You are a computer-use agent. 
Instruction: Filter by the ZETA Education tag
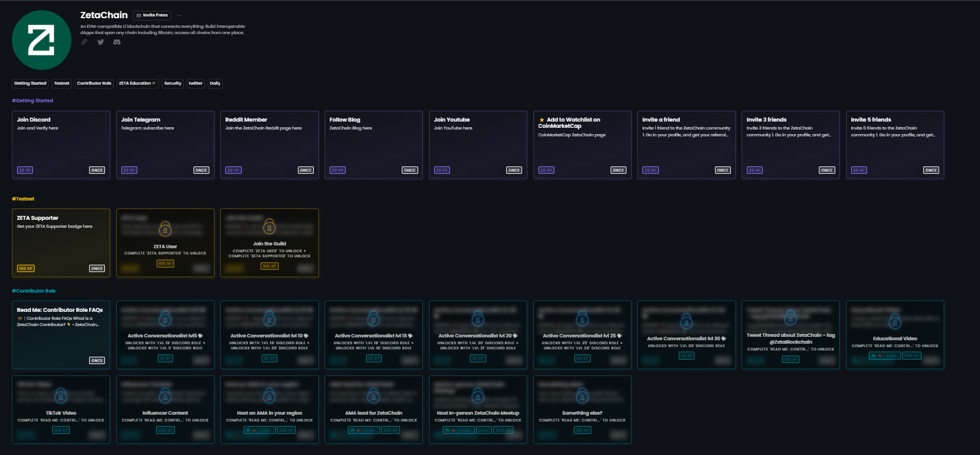pyautogui.click(x=137, y=84)
